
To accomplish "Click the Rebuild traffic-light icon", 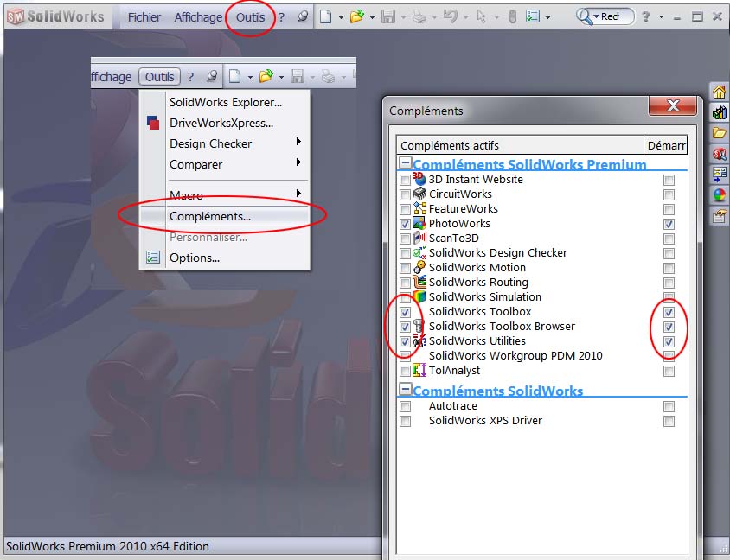I will pos(512,17).
